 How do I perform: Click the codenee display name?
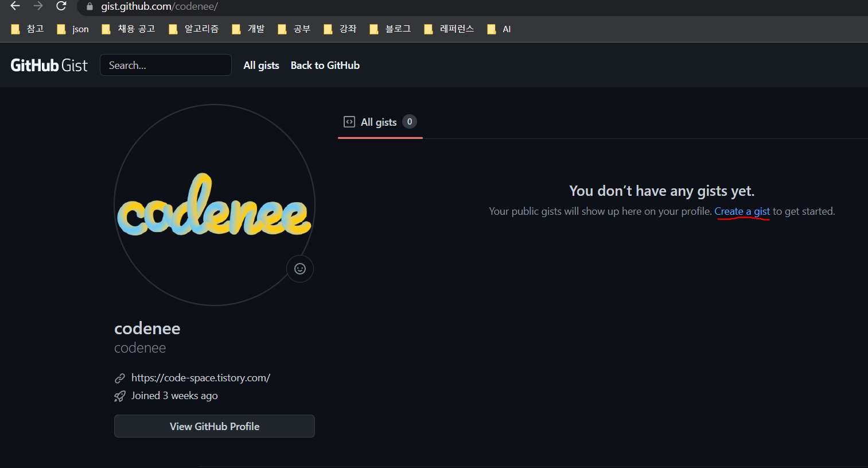coord(147,328)
